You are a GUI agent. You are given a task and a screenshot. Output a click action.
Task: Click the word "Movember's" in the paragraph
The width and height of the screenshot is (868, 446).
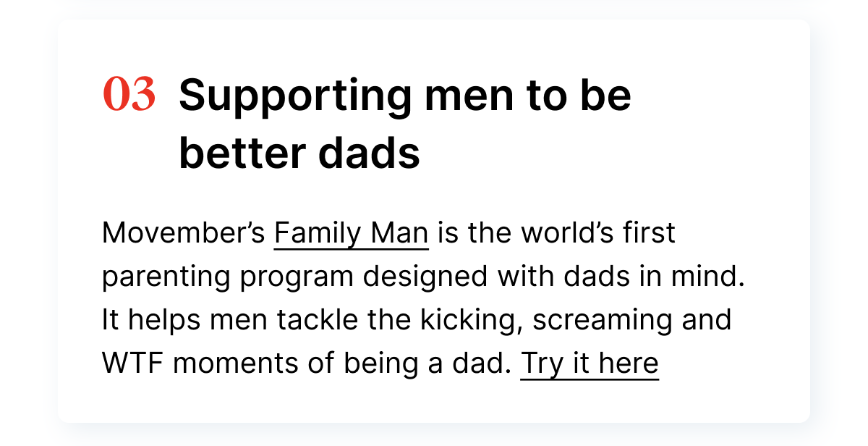(184, 234)
